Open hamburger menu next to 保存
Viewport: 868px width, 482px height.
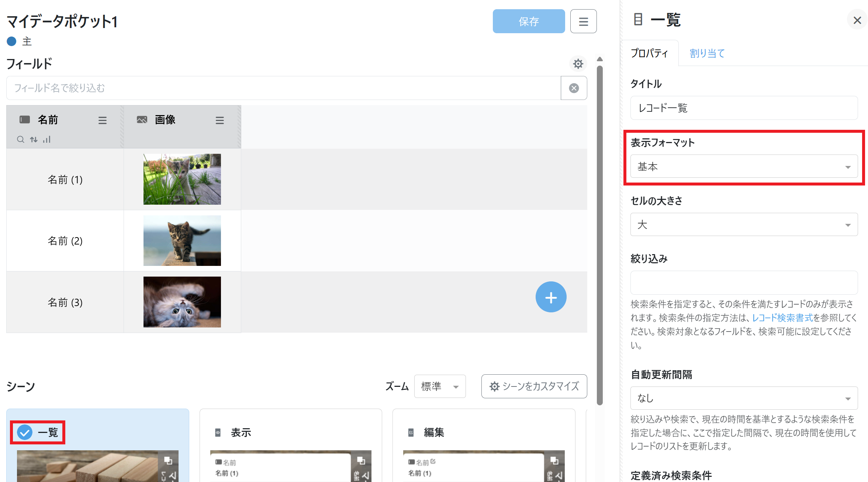[x=583, y=21]
